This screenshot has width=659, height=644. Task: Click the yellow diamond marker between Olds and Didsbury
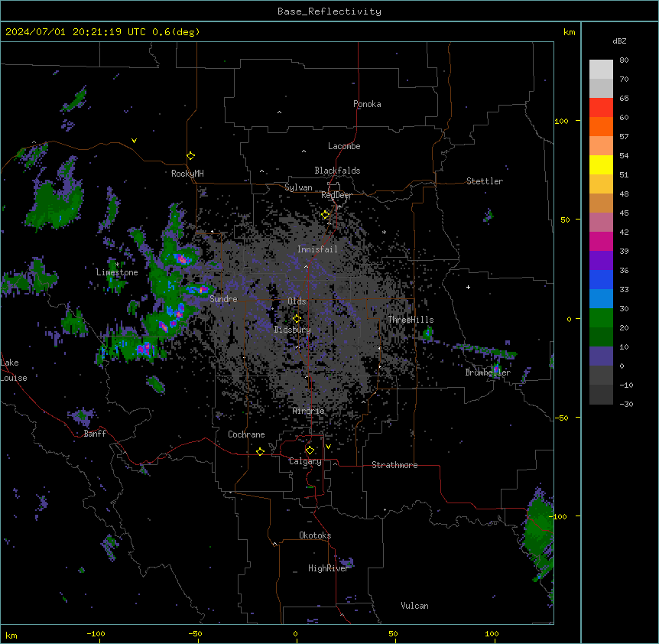297,319
